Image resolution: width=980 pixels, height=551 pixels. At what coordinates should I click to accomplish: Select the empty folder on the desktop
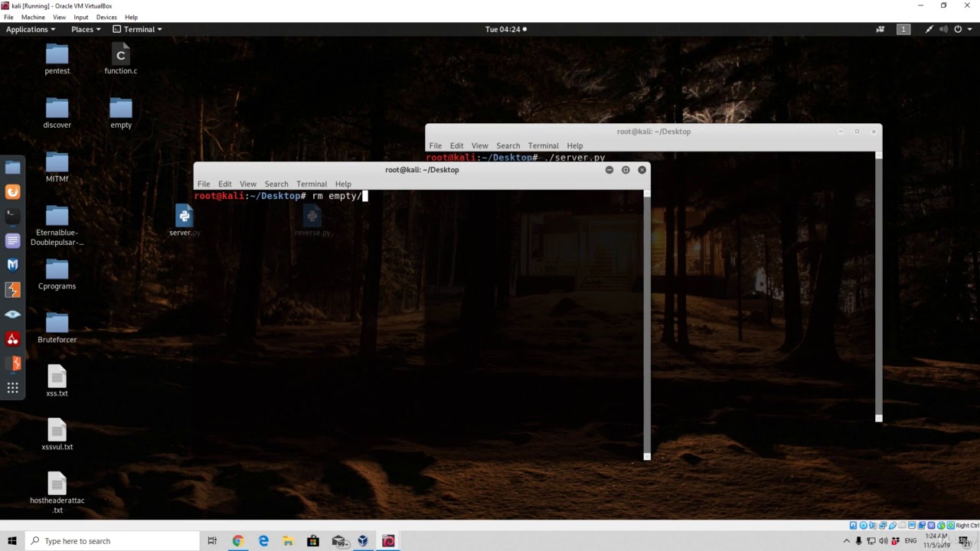tap(121, 113)
